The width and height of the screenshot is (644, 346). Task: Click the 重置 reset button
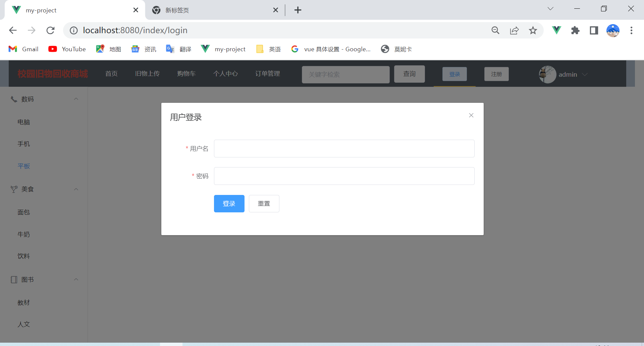coord(264,203)
